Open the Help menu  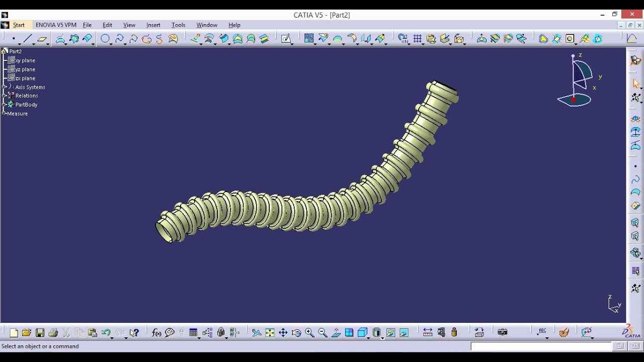234,25
